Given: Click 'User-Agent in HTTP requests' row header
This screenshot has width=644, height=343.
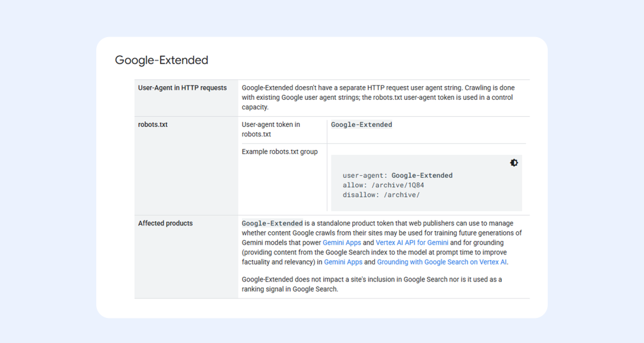Looking at the screenshot, I should coord(182,88).
